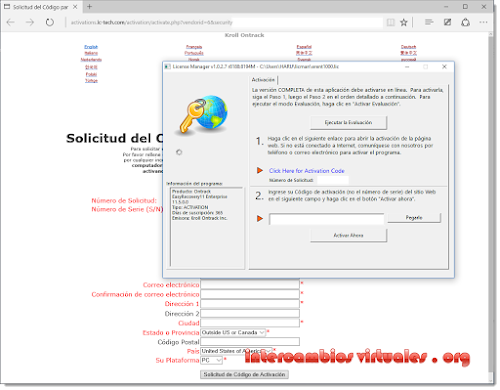
Task: Open reading view icon in address bar
Action: 390,22
